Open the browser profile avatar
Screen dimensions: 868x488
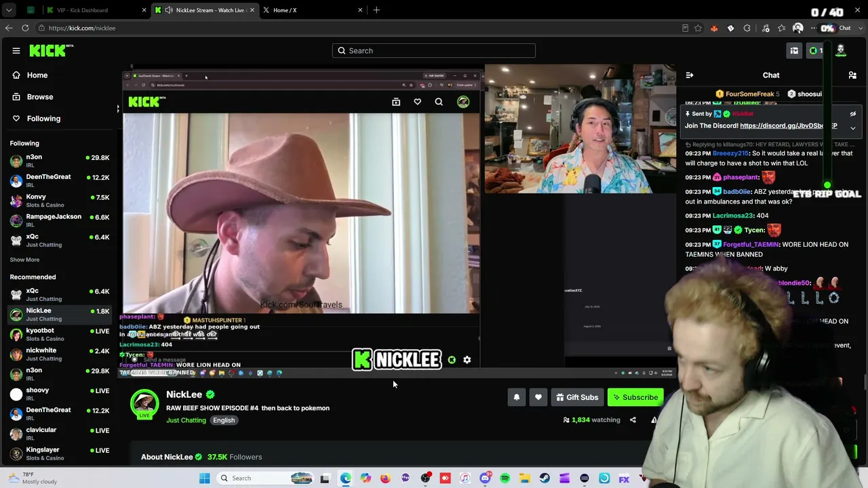click(x=797, y=28)
